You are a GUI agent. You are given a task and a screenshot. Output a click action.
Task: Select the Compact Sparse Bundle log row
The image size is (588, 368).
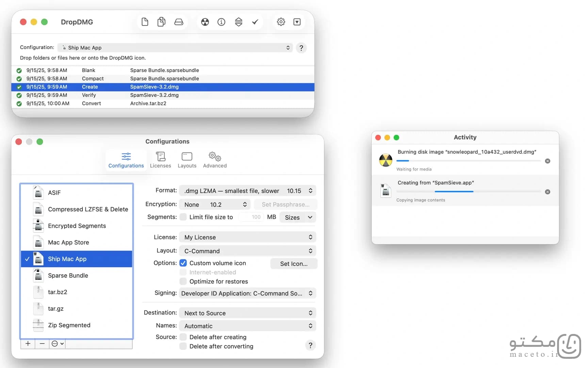[x=163, y=78]
